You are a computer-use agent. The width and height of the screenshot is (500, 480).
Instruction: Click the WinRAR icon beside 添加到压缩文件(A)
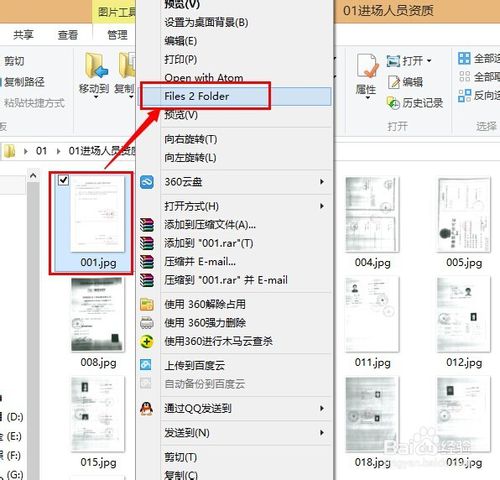(147, 225)
